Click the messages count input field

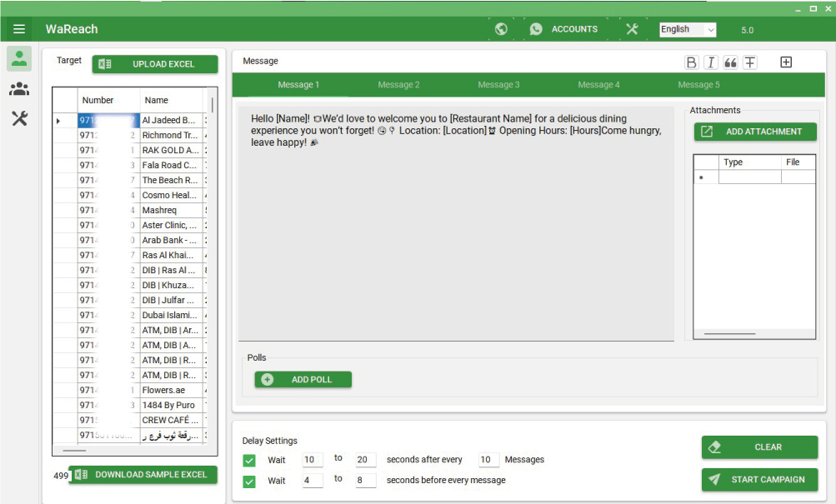click(x=488, y=460)
